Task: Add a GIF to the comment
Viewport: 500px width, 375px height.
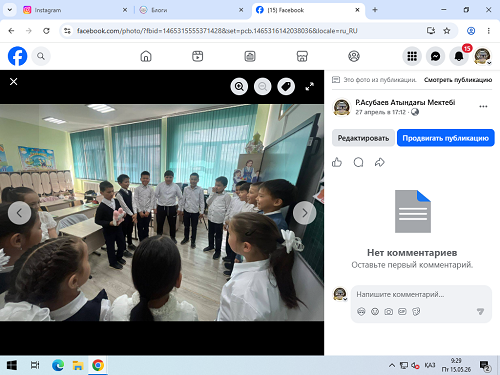Action: (x=402, y=312)
